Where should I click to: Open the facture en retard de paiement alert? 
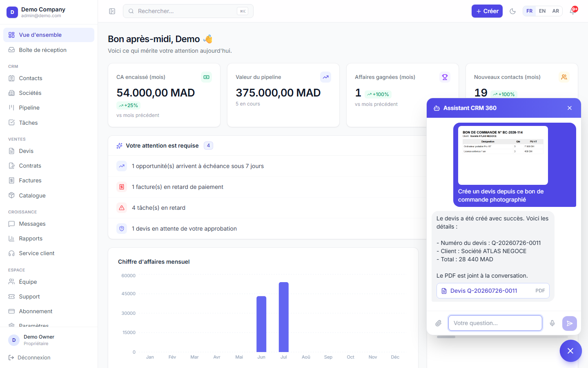(x=267, y=187)
